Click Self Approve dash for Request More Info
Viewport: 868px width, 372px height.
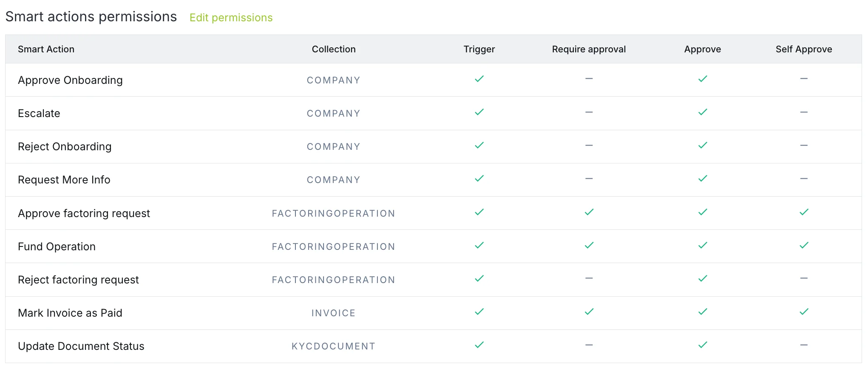point(804,179)
